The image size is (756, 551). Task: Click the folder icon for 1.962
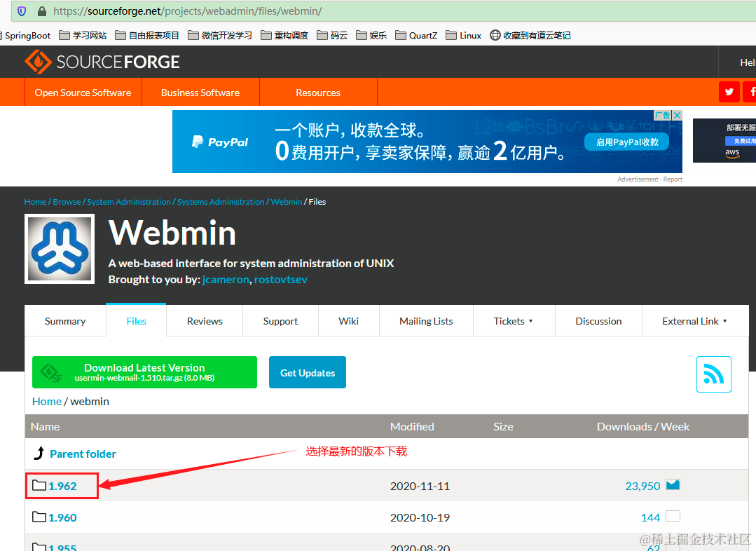[x=39, y=485]
